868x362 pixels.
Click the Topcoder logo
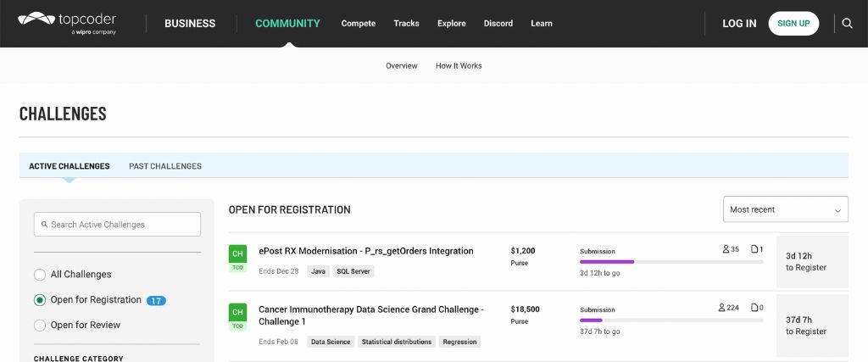pos(66,23)
